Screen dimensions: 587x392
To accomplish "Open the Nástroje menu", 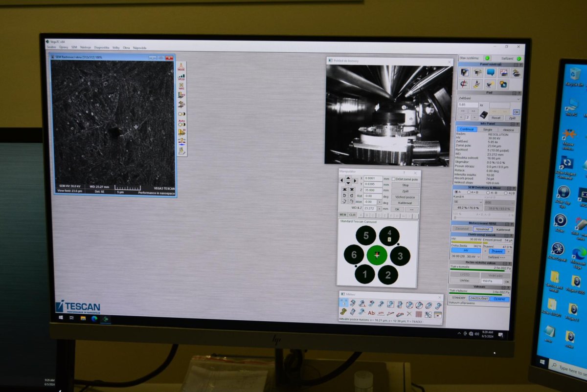I will coord(86,47).
